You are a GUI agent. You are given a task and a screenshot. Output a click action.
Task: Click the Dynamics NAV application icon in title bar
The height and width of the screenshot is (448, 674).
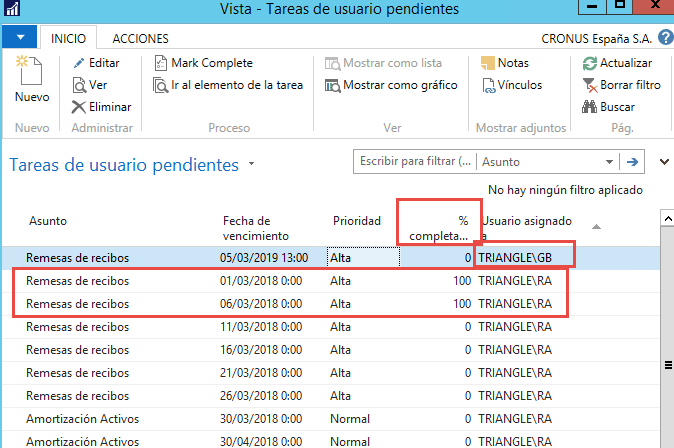12,8
